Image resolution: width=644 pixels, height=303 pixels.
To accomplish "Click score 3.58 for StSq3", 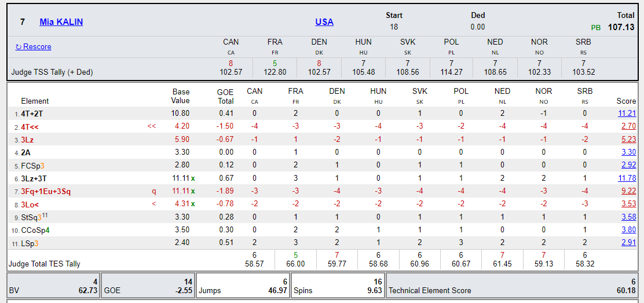I will (x=627, y=217).
